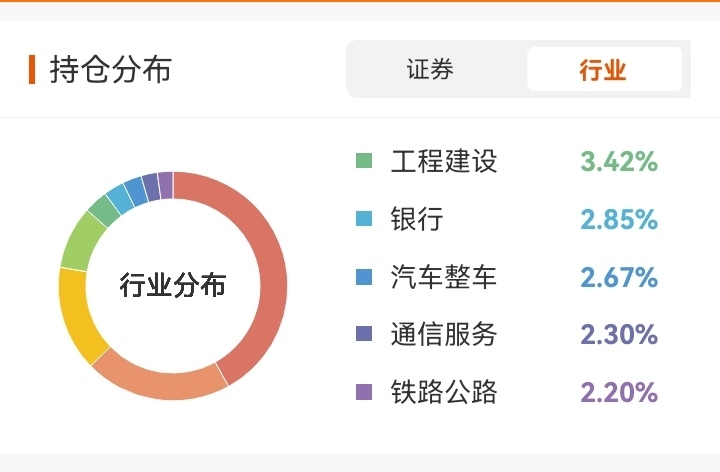Click the green 工程建设 legend square
This screenshot has width=720, height=472.
point(364,160)
